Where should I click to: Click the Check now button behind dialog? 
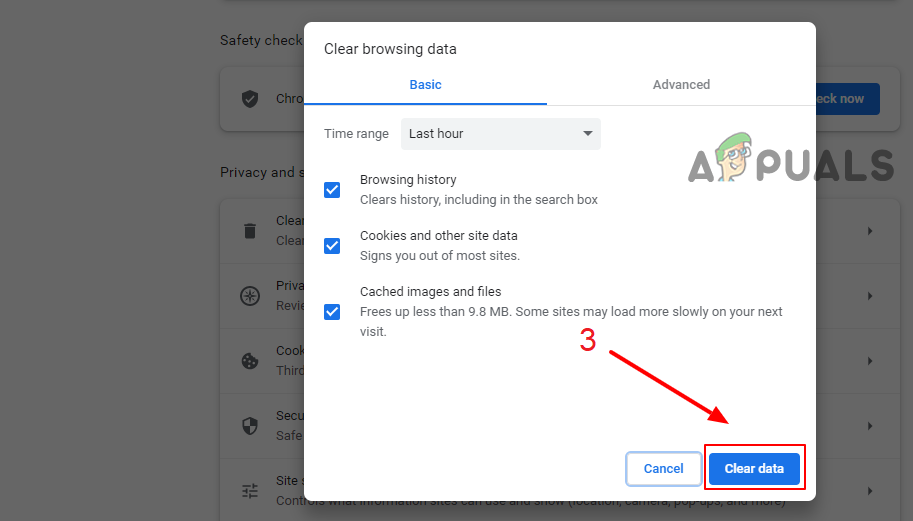coord(847,99)
